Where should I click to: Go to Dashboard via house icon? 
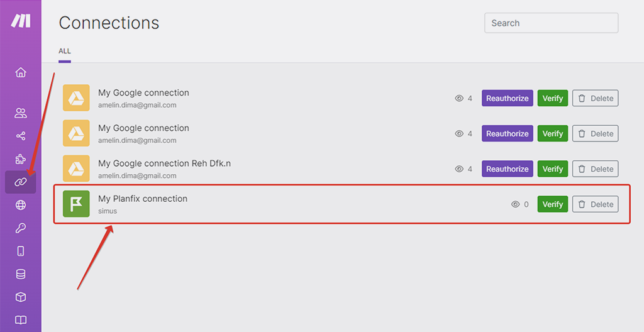(21, 73)
